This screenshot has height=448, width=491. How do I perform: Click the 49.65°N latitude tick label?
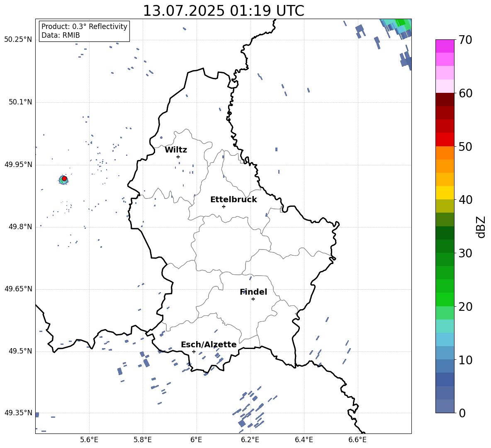click(x=18, y=289)
